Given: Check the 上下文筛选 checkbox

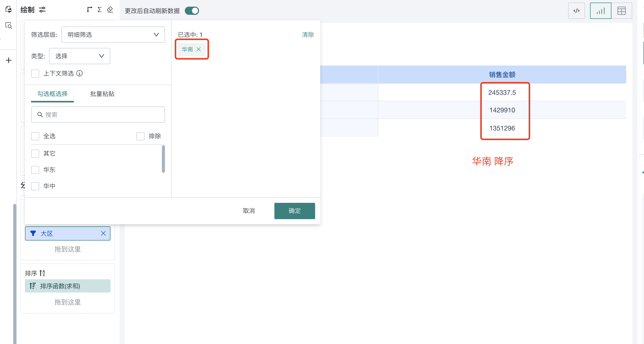Looking at the screenshot, I should [35, 74].
